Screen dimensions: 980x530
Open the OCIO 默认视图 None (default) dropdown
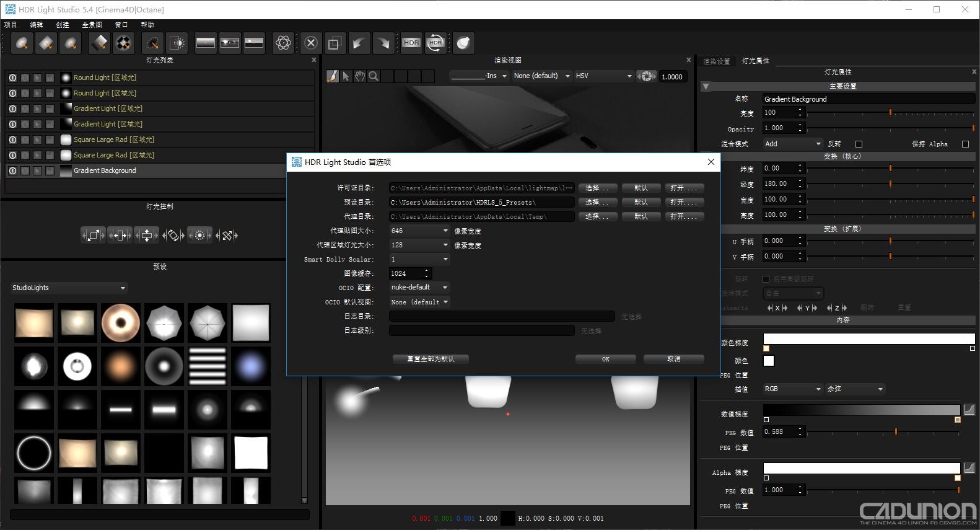coord(419,302)
